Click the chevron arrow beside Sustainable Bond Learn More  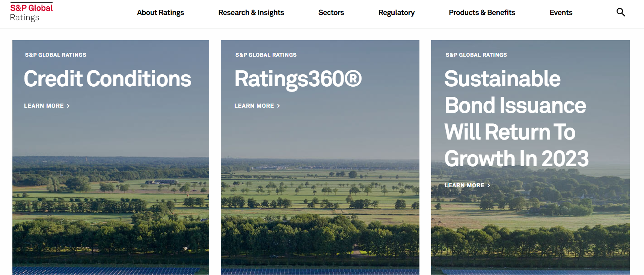[489, 185]
